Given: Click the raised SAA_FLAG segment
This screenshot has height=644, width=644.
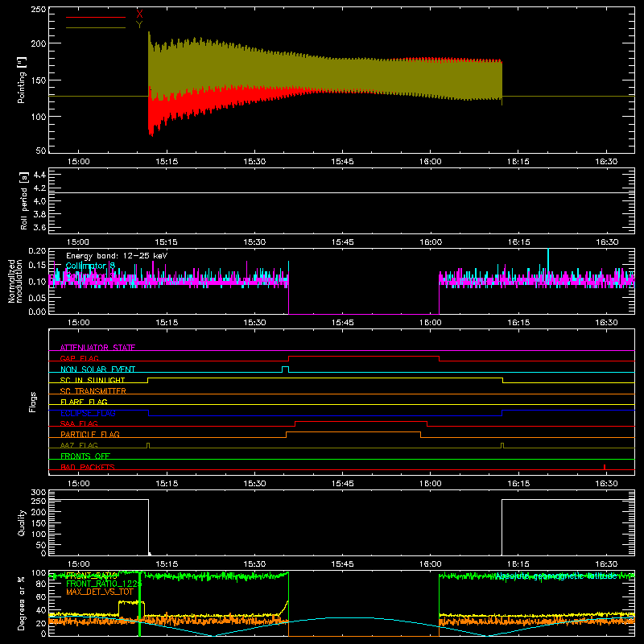Looking at the screenshot, I should 361,421.
